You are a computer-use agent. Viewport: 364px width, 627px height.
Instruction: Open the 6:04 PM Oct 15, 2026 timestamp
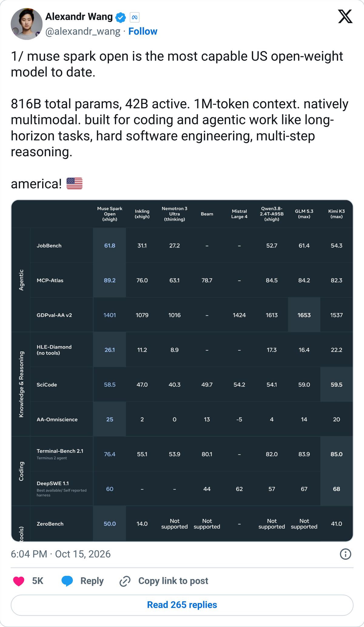coord(61,554)
